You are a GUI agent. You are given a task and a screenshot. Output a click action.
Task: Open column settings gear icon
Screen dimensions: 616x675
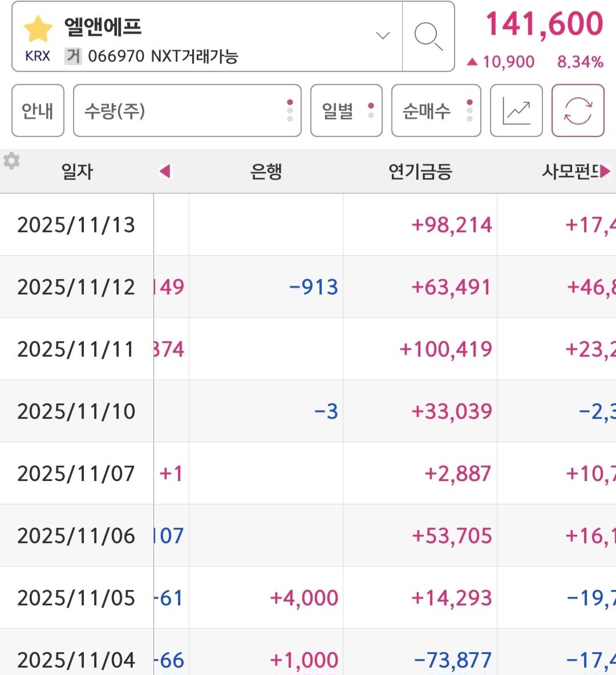(x=11, y=161)
